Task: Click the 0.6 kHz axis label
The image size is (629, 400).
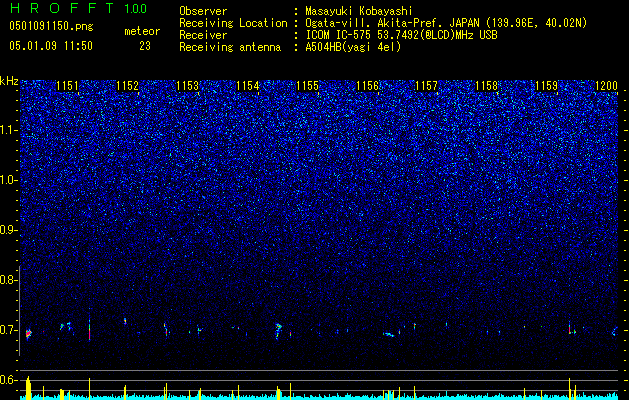Action: (x=9, y=380)
